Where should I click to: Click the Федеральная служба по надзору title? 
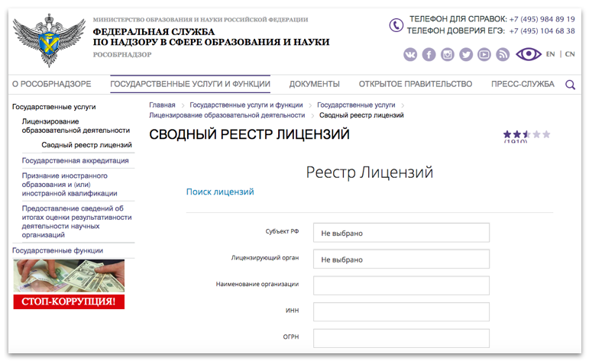point(211,37)
